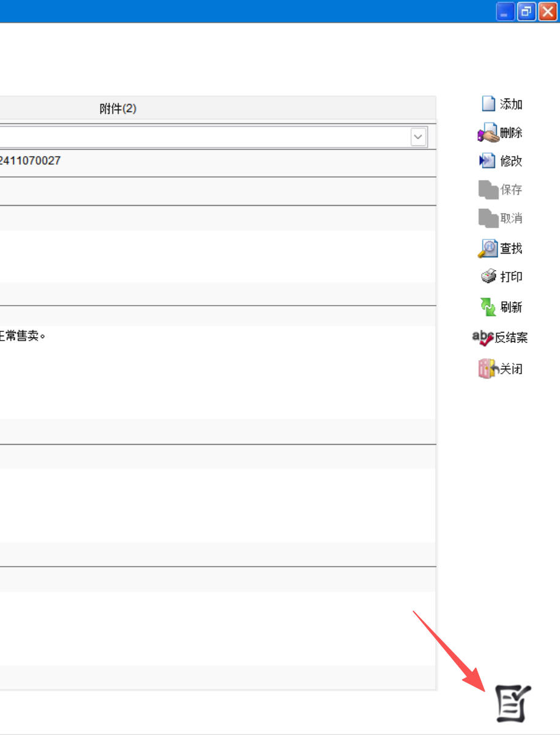The image size is (560, 735).
Task: Click the 关闭 (Close) door icon
Action: tap(488, 369)
